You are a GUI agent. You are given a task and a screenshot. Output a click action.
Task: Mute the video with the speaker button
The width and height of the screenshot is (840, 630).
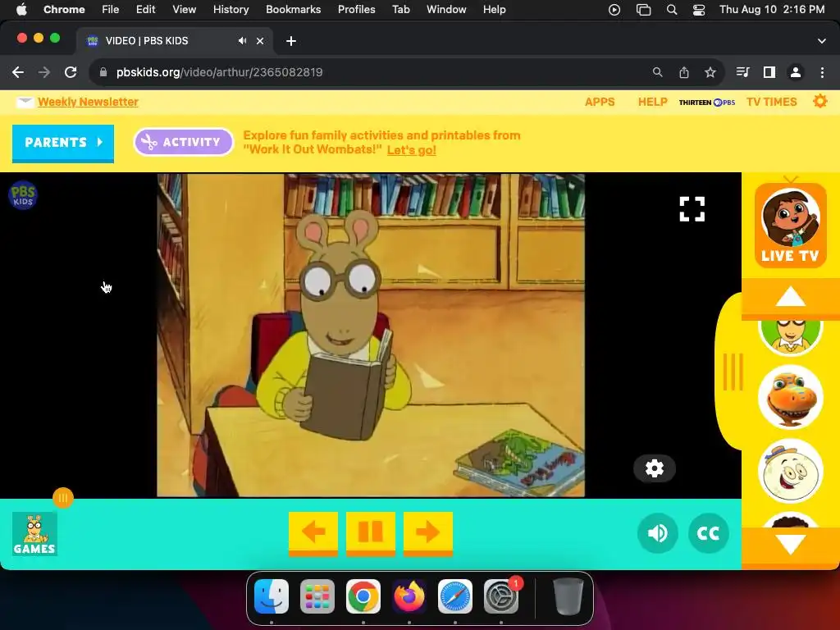(657, 533)
